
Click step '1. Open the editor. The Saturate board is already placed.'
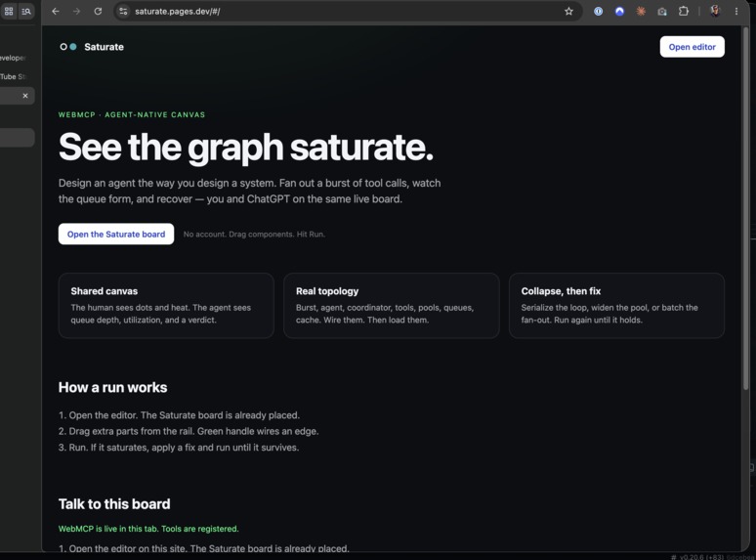click(x=180, y=415)
